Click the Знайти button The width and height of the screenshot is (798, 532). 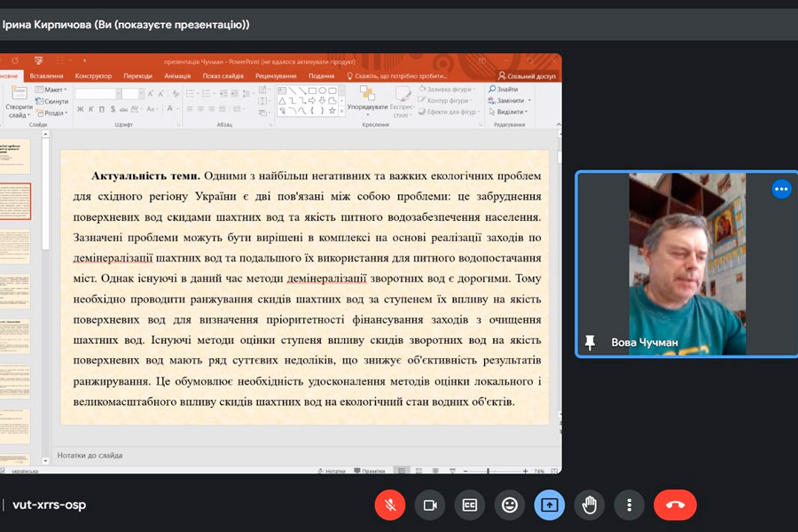click(505, 90)
